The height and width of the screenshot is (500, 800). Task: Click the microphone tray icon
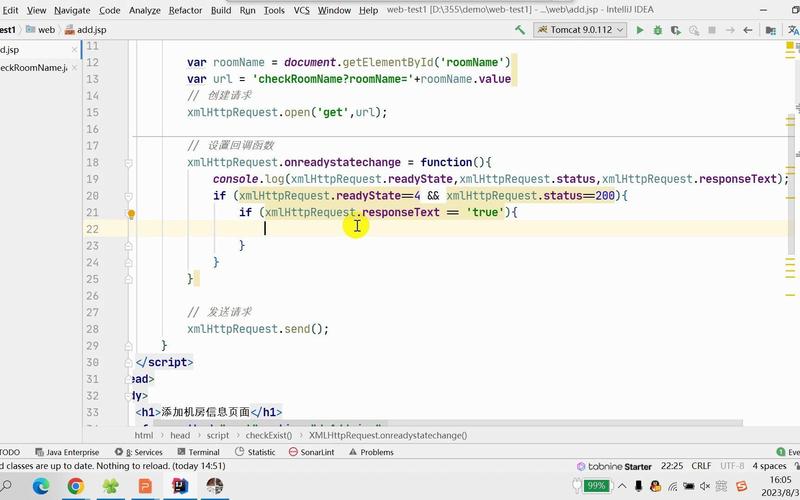(638, 486)
